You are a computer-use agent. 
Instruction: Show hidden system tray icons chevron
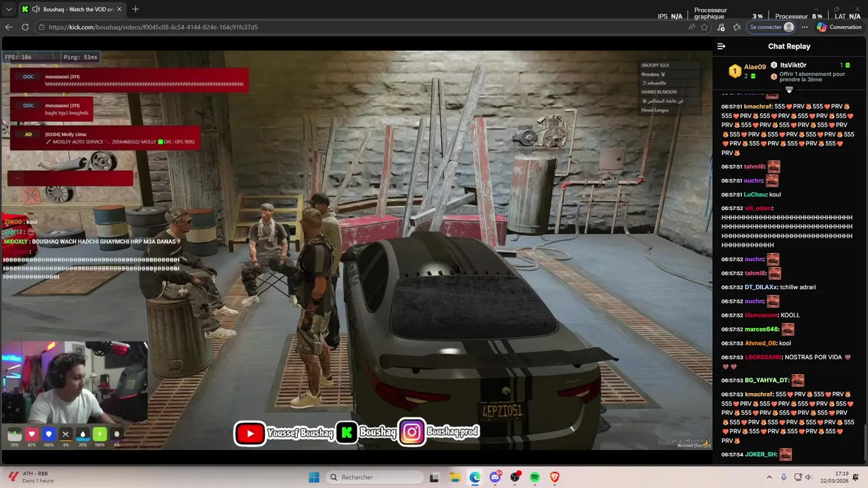pos(770,477)
